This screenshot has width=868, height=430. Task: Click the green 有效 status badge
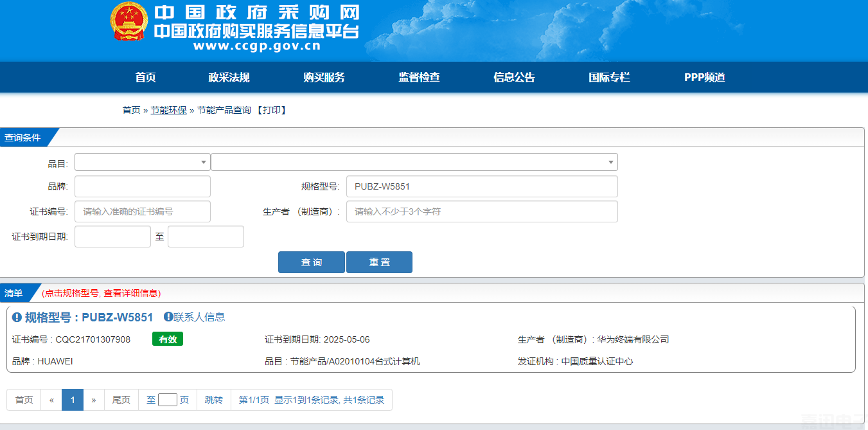click(168, 339)
